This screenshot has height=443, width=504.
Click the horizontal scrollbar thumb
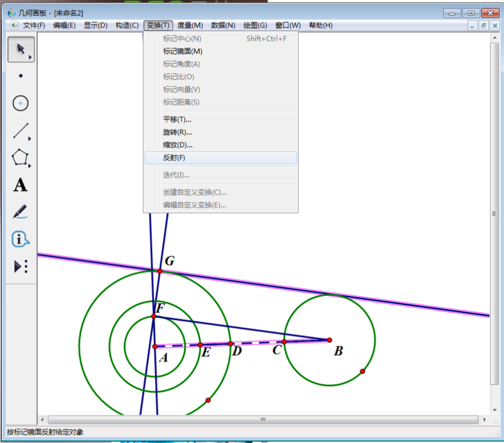tap(262, 420)
